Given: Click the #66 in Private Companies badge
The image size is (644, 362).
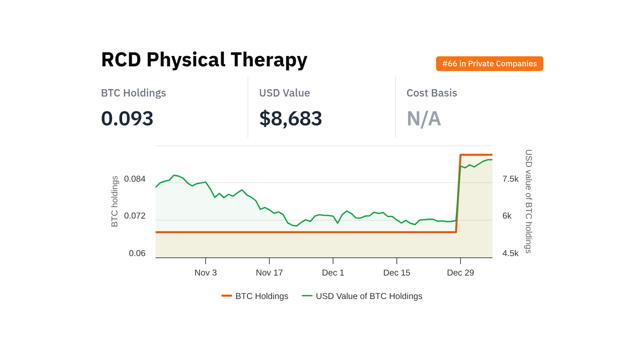Looking at the screenshot, I should coord(489,64).
